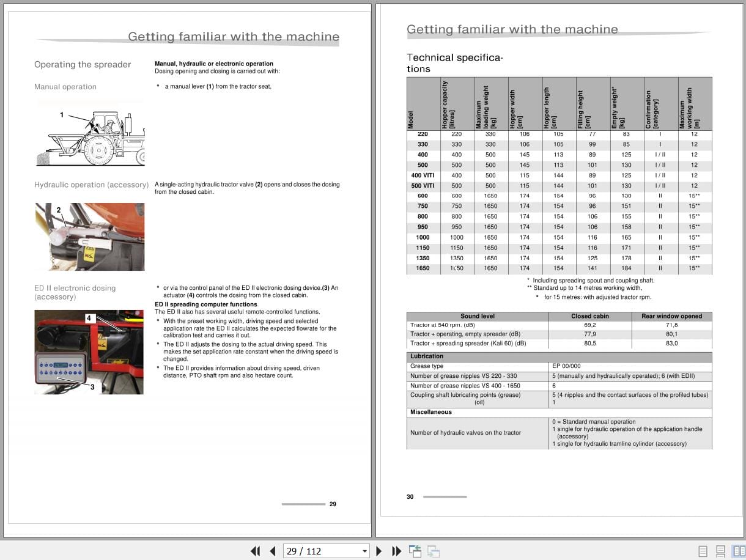Click the model '1650' row label
This screenshot has width=746, height=560.
click(x=423, y=268)
